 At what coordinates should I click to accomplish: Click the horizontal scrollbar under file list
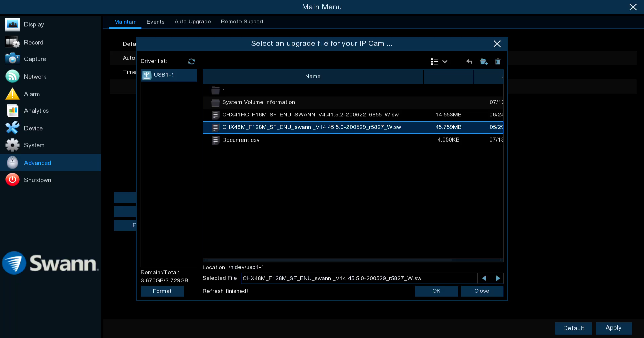329,260
